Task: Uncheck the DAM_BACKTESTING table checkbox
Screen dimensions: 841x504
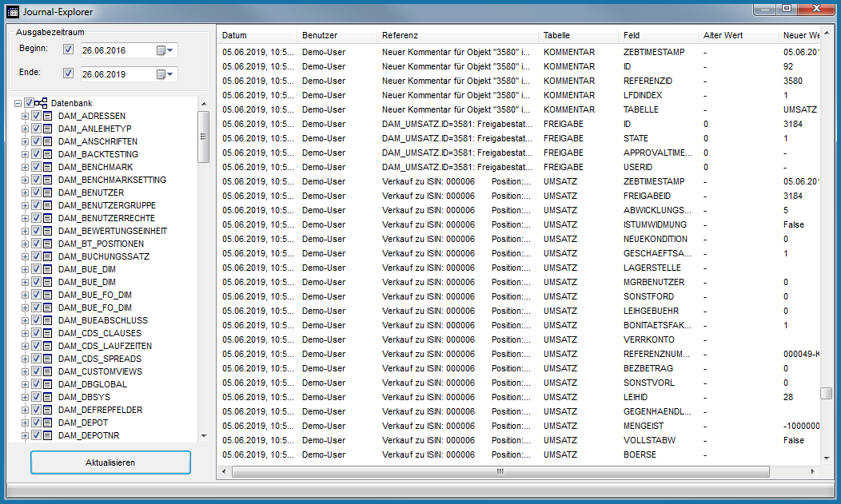Action: [36, 154]
